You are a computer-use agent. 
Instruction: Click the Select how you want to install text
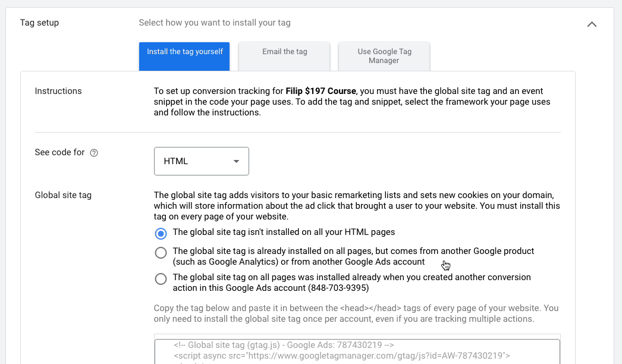[215, 23]
